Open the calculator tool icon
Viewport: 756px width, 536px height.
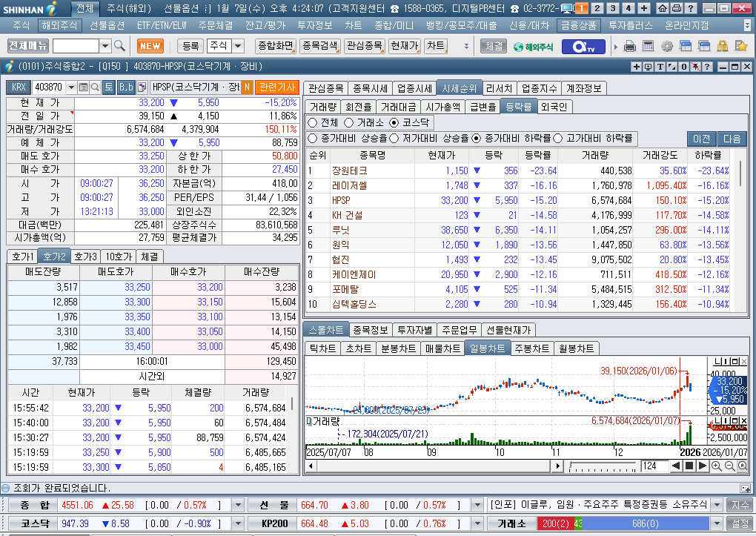click(x=648, y=46)
